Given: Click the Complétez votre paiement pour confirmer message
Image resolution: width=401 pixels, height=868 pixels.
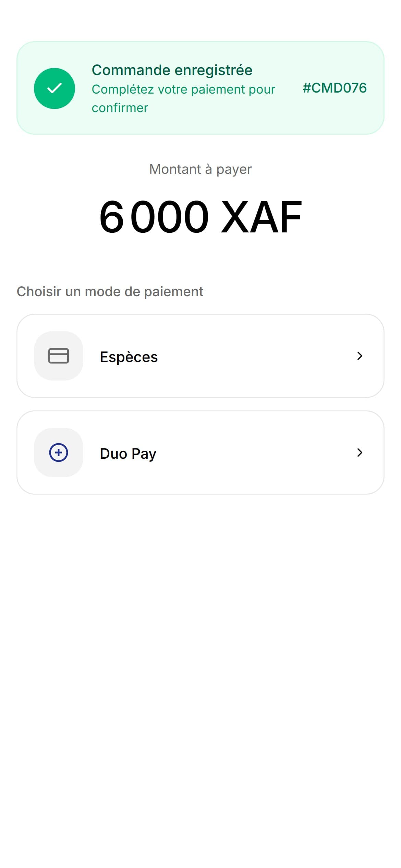Looking at the screenshot, I should click(183, 98).
